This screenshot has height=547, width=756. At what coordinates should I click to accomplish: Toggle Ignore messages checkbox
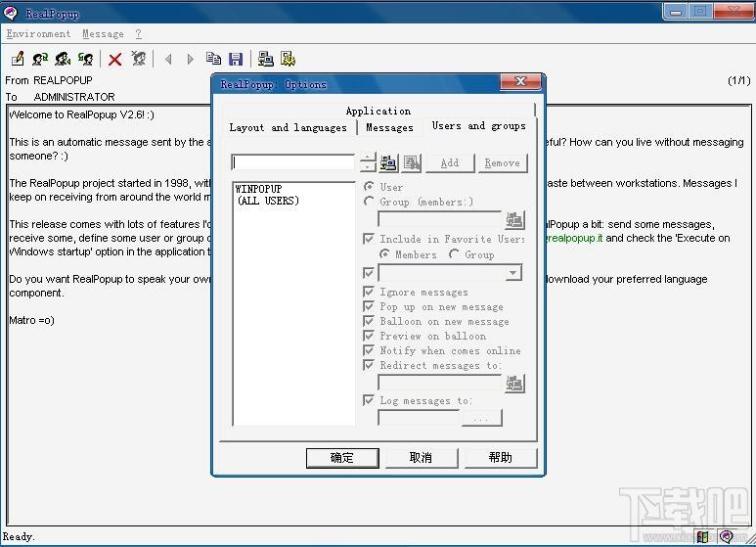[369, 292]
